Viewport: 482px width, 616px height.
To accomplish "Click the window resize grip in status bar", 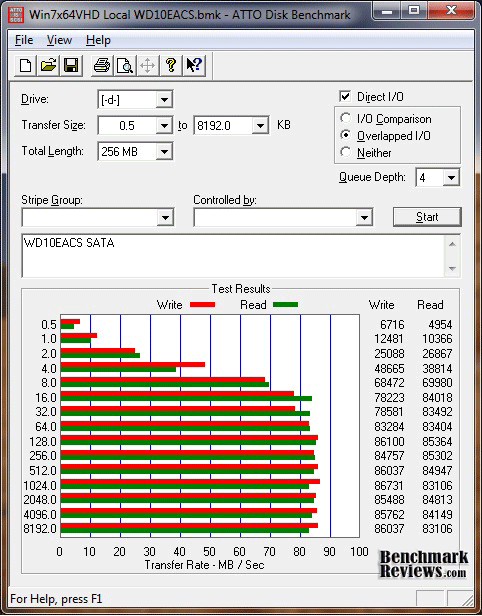I will tap(467, 600).
